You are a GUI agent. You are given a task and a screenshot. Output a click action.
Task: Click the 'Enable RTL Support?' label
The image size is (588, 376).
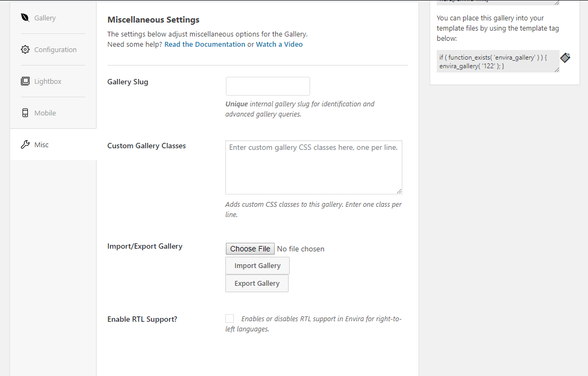[x=142, y=319]
